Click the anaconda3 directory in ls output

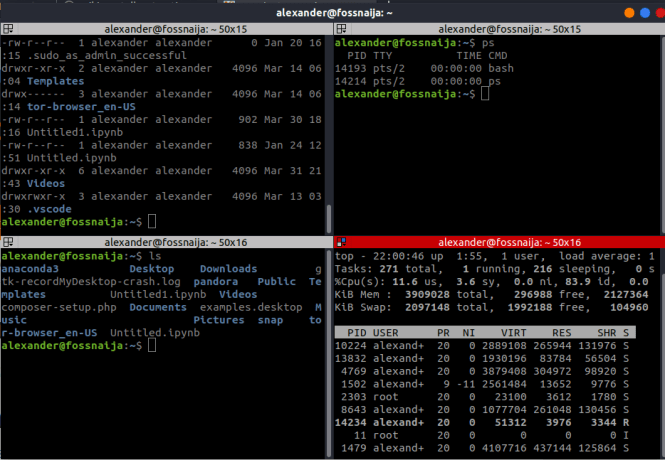30,269
